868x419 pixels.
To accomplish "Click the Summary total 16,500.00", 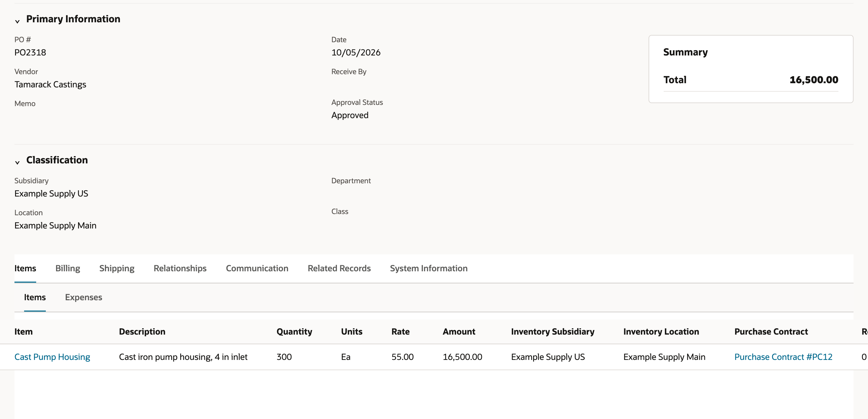I will tap(814, 80).
